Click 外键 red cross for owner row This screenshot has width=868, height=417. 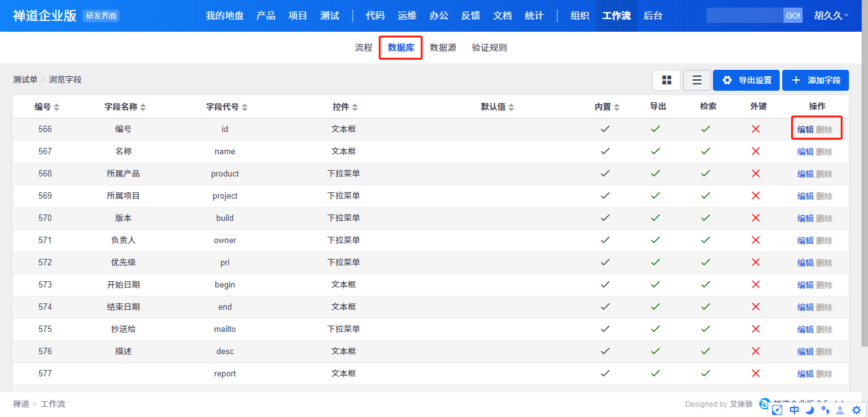tap(756, 240)
